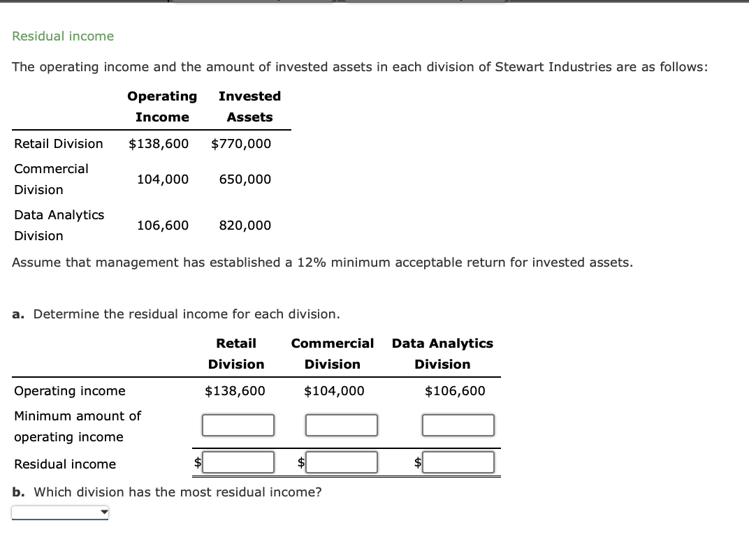Click the Commercial Division row label

(x=52, y=179)
